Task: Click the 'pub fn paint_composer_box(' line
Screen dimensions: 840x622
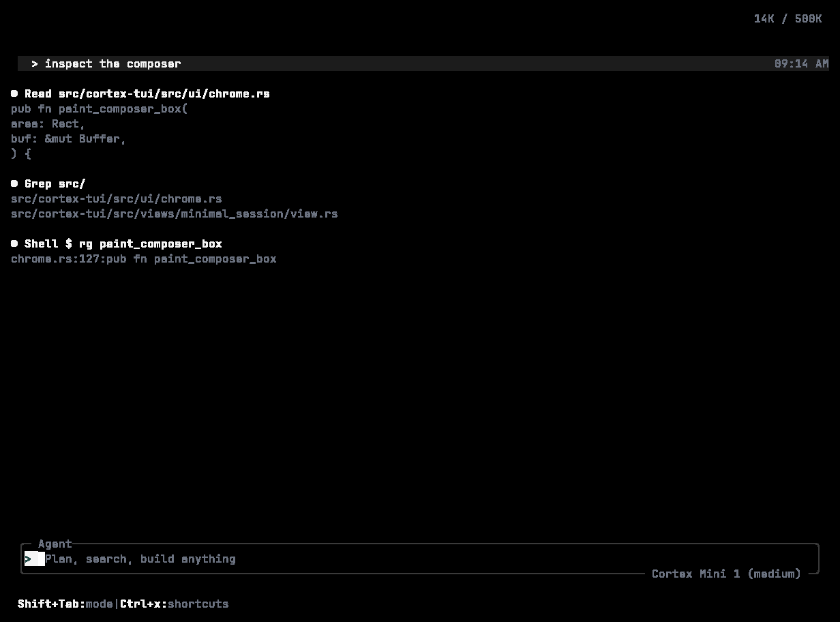Action: (x=100, y=108)
